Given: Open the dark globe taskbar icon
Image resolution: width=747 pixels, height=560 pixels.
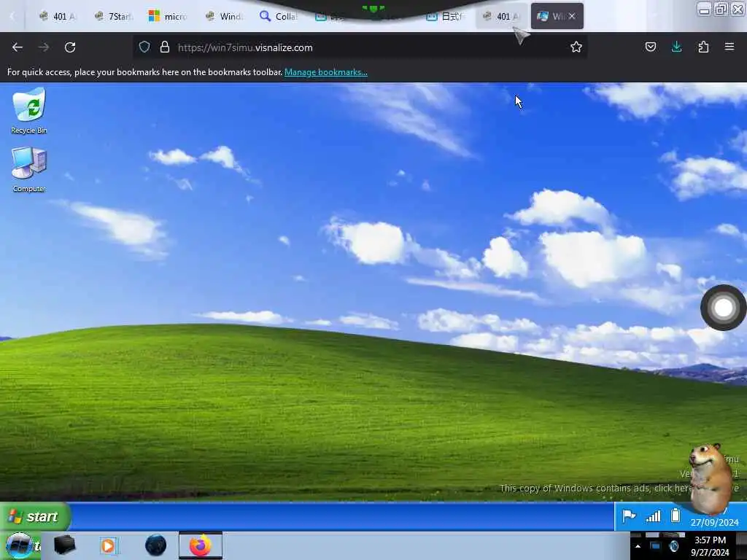Looking at the screenshot, I should [156, 545].
